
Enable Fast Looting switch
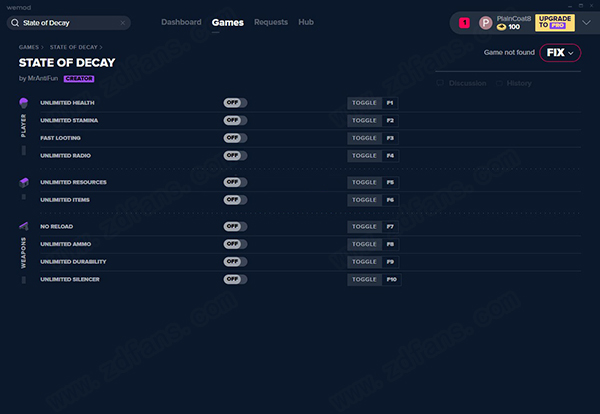point(235,138)
